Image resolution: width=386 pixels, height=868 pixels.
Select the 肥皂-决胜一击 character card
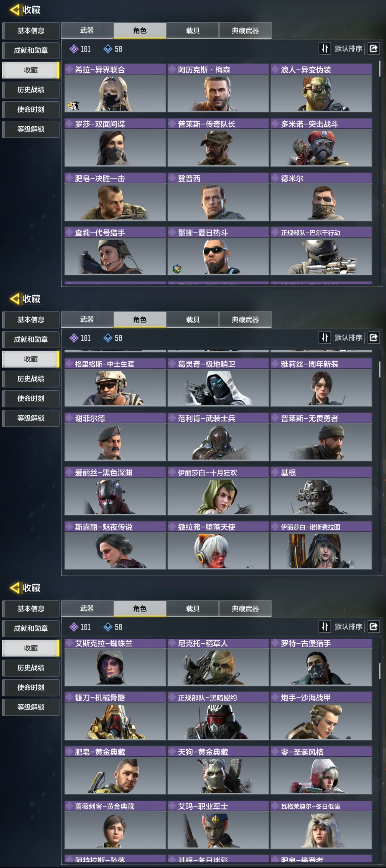(115, 197)
